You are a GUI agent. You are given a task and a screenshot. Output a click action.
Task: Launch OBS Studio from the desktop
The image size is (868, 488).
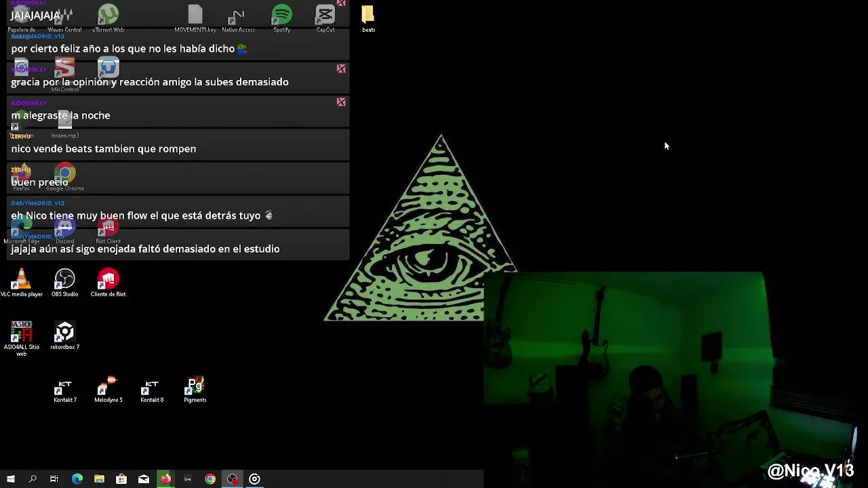point(64,283)
